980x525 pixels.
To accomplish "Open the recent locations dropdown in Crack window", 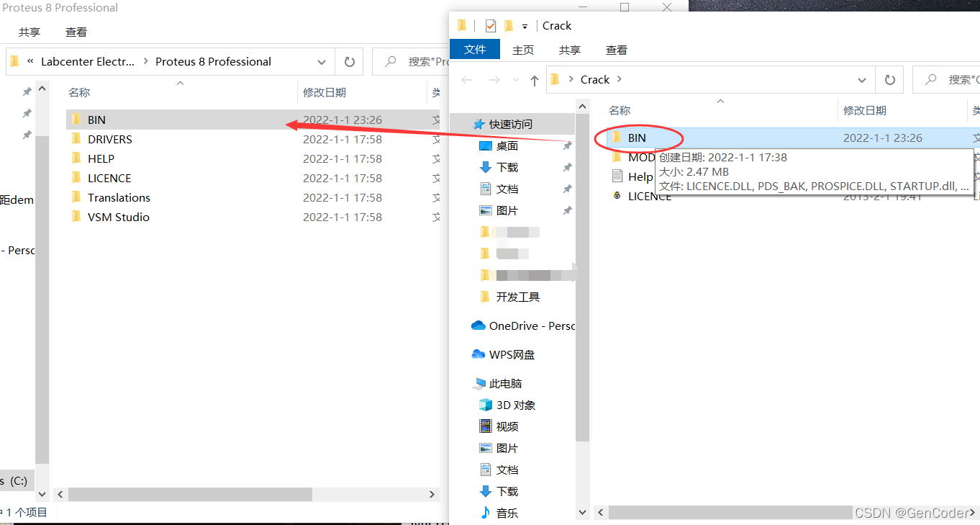I will tap(515, 80).
